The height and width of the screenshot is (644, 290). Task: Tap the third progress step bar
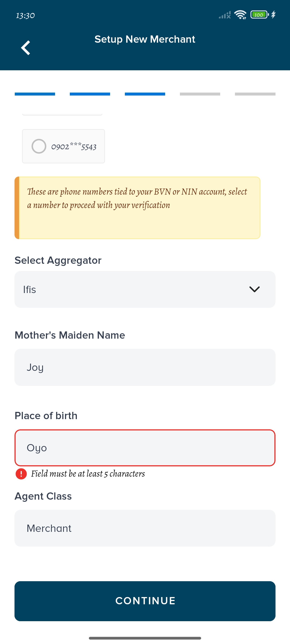coord(145,94)
